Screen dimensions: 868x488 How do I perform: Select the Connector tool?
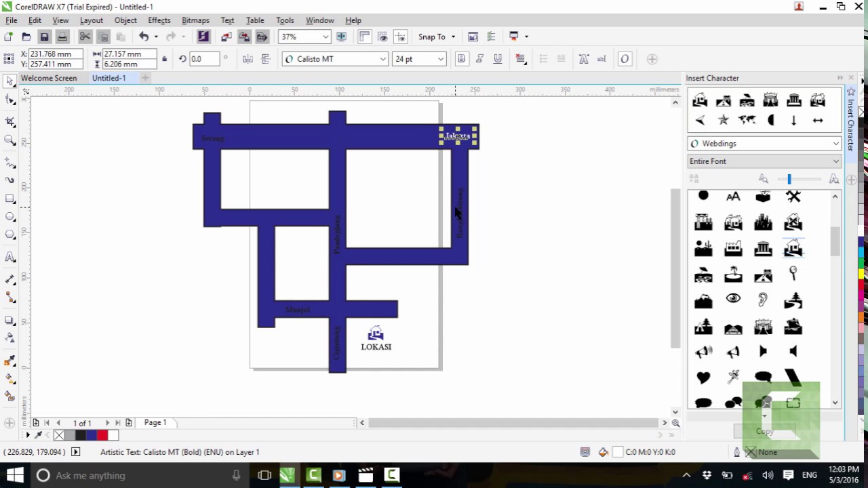[9, 298]
